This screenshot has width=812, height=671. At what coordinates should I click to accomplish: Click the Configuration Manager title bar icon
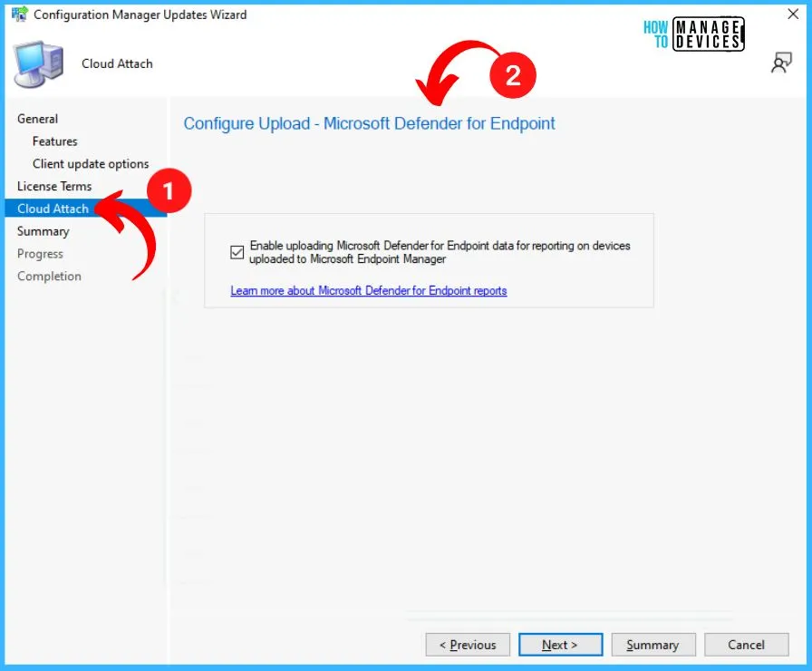(x=20, y=14)
